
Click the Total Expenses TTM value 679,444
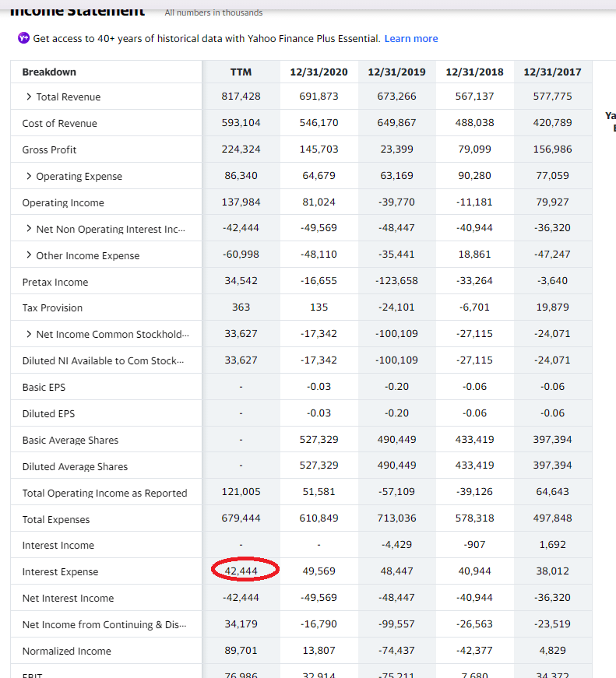click(241, 518)
